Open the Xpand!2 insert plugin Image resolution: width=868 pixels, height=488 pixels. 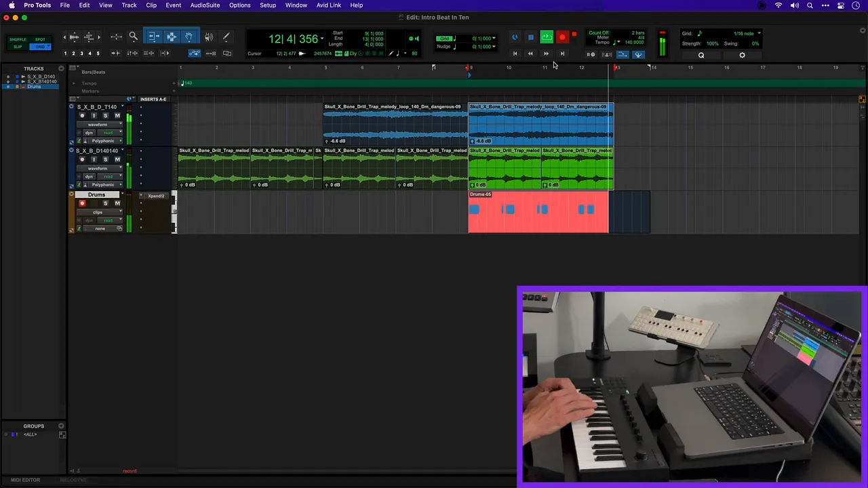156,196
